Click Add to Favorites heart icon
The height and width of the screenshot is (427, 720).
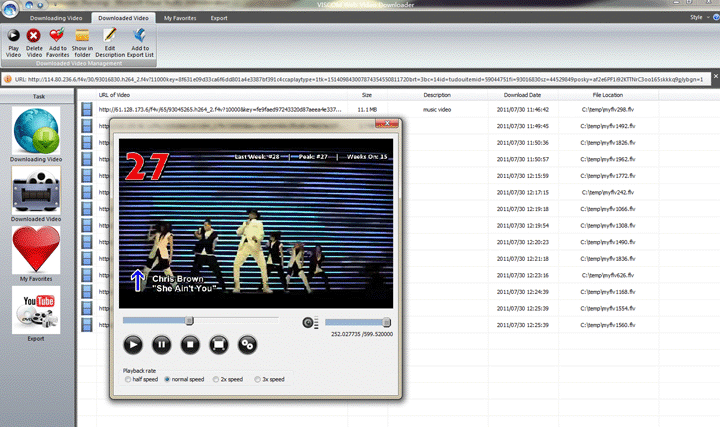(x=57, y=35)
